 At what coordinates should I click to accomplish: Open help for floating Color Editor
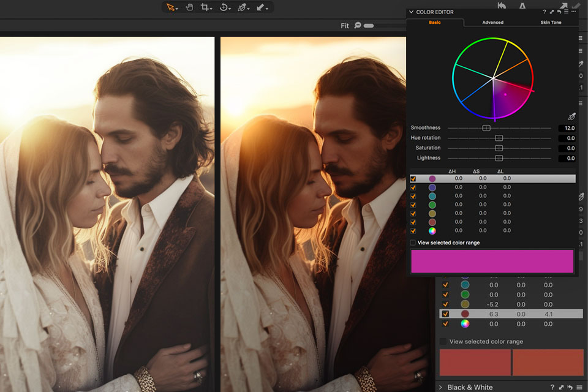coord(544,12)
